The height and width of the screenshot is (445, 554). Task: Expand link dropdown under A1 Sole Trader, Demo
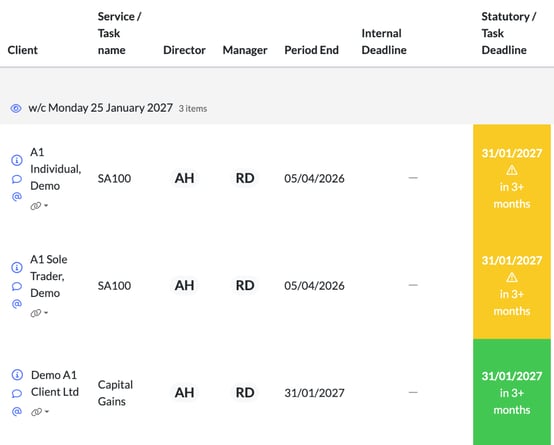(39, 313)
